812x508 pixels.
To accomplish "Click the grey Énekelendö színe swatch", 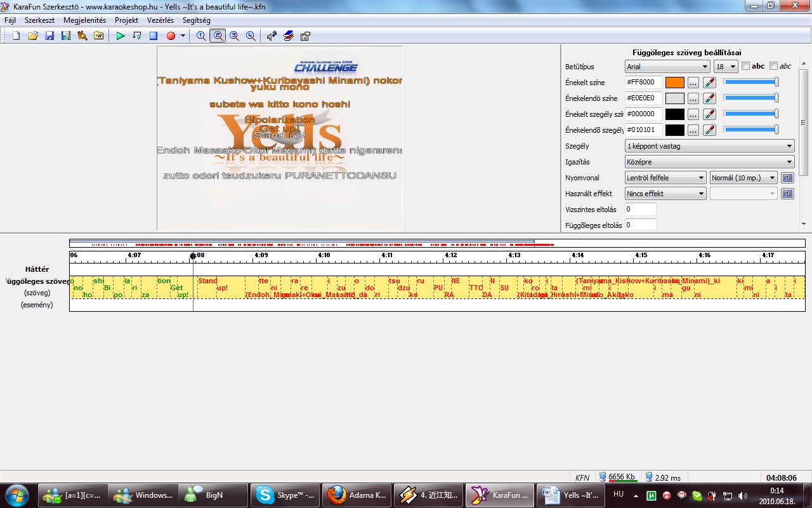I will coord(675,98).
